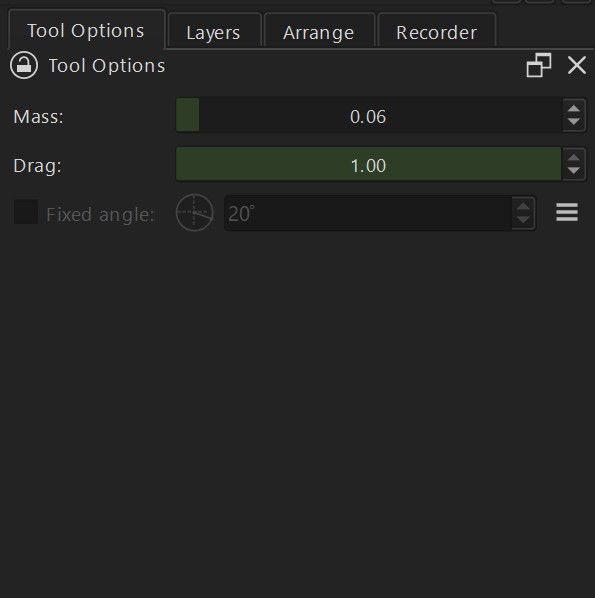Click the Tool Options docker title

[107, 66]
